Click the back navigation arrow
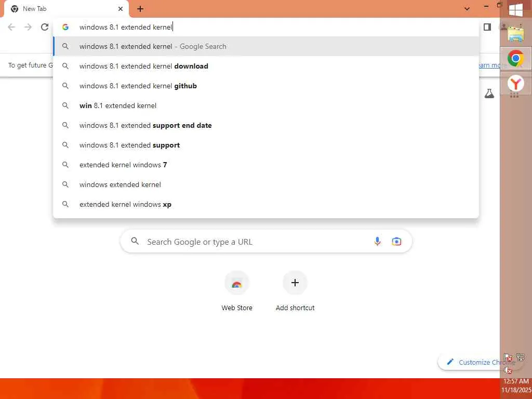Image resolution: width=532 pixels, height=399 pixels. click(11, 27)
